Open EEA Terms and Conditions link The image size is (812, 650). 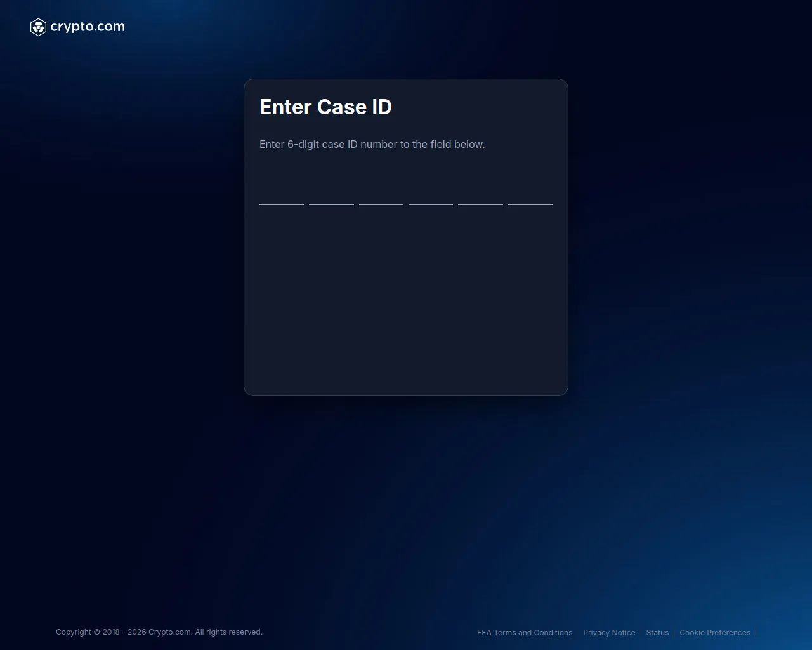pyautogui.click(x=525, y=633)
